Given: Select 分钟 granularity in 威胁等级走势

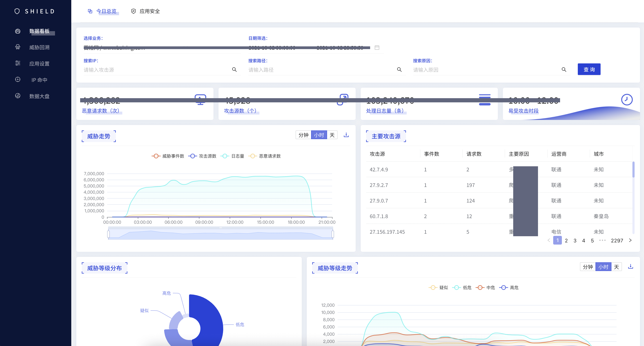Looking at the screenshot, I should click(588, 267).
